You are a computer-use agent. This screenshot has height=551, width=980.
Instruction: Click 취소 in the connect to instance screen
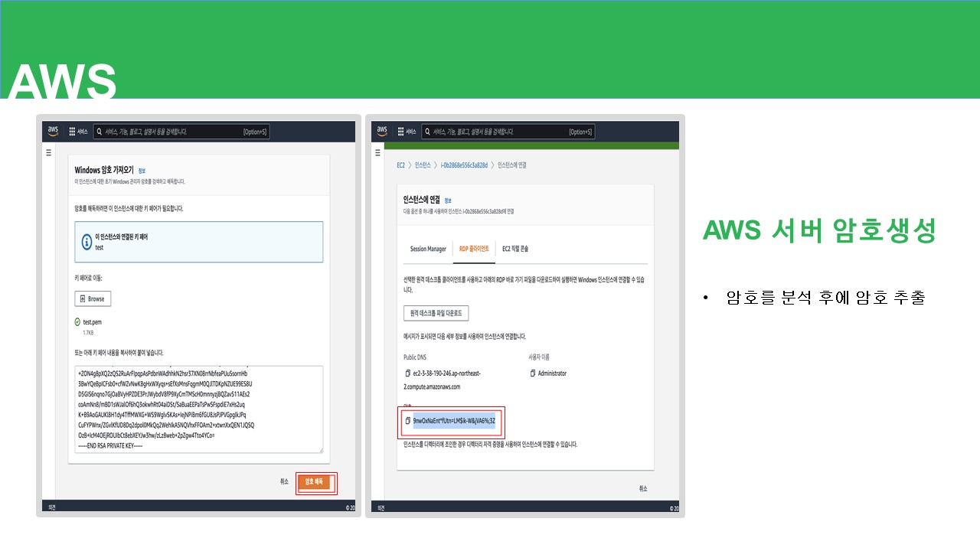point(643,488)
